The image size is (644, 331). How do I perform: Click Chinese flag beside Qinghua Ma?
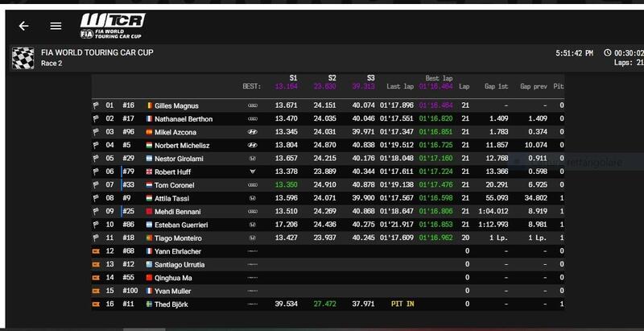point(150,278)
